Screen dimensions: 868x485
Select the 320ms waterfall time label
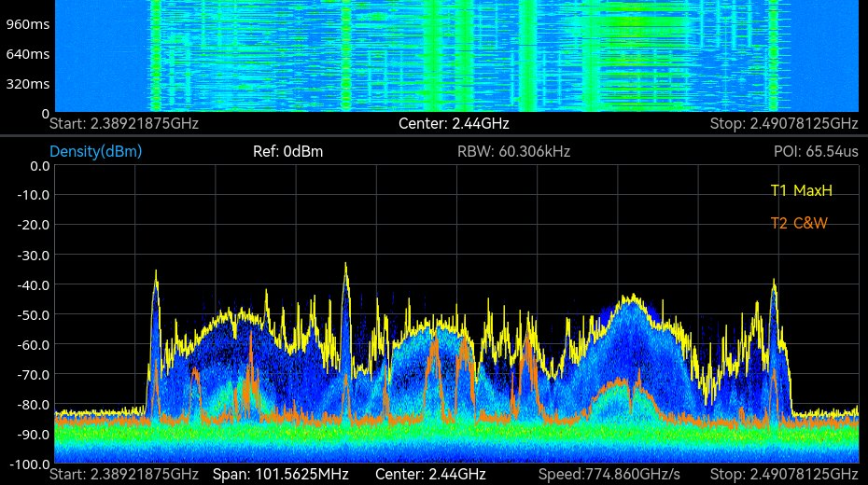(28, 84)
